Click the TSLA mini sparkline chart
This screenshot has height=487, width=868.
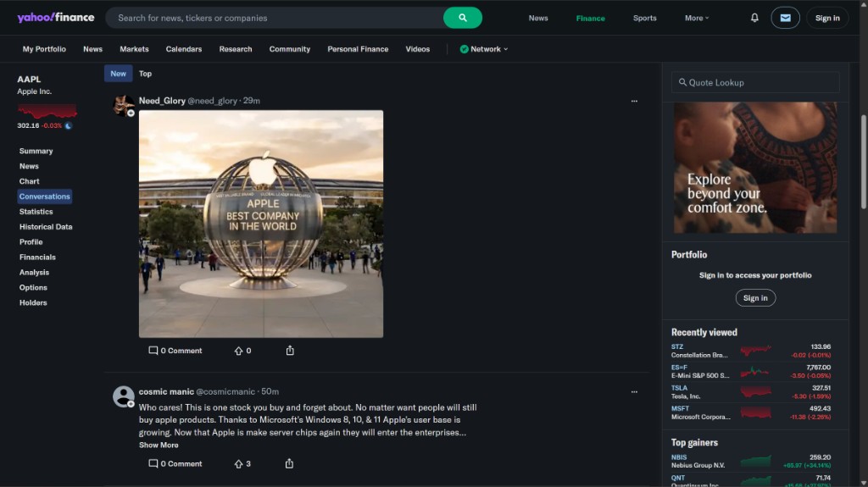click(x=755, y=392)
